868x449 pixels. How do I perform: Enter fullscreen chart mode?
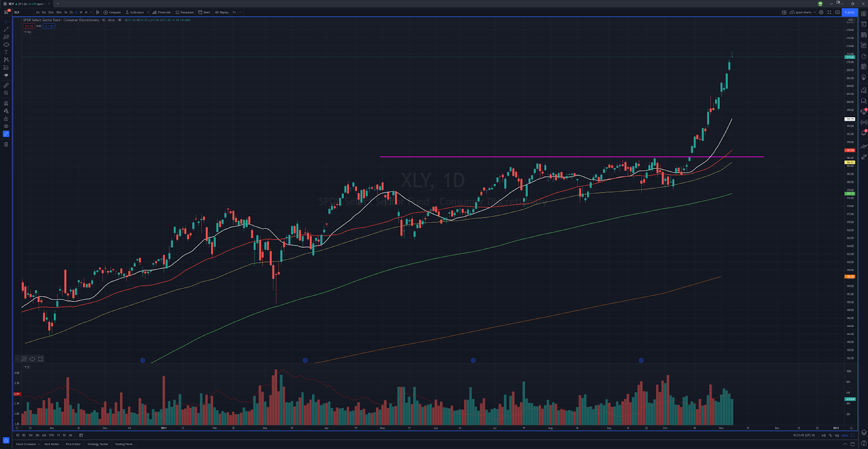(x=829, y=12)
